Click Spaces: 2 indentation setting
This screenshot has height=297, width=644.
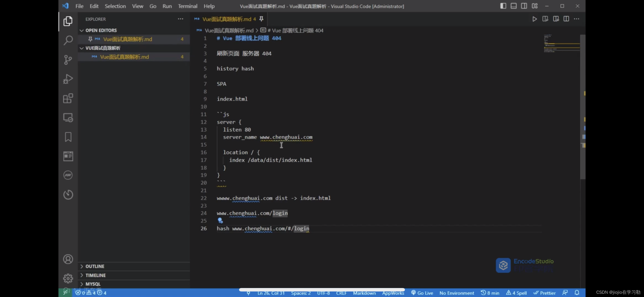pyautogui.click(x=301, y=293)
